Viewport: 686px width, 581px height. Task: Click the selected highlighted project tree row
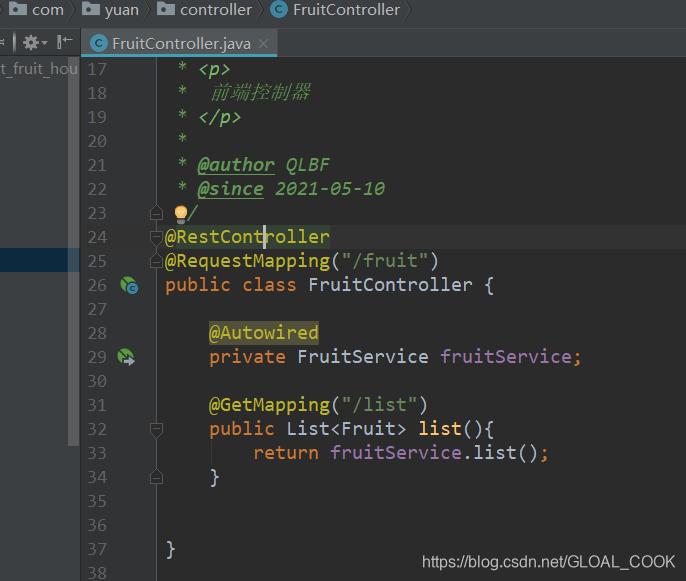click(x=39, y=260)
